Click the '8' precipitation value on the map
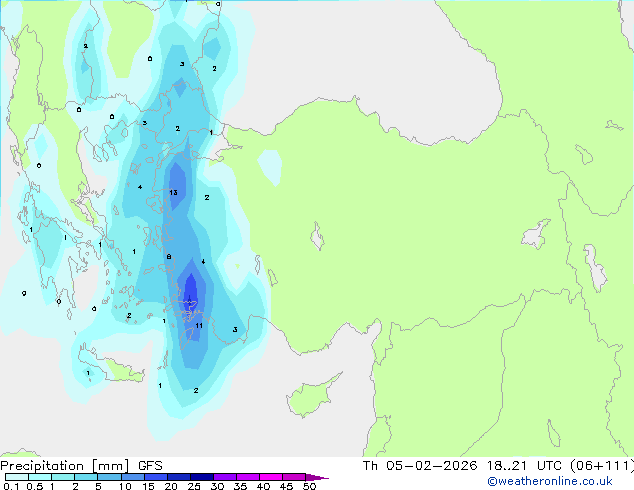This screenshot has height=490, width=634. (x=169, y=257)
